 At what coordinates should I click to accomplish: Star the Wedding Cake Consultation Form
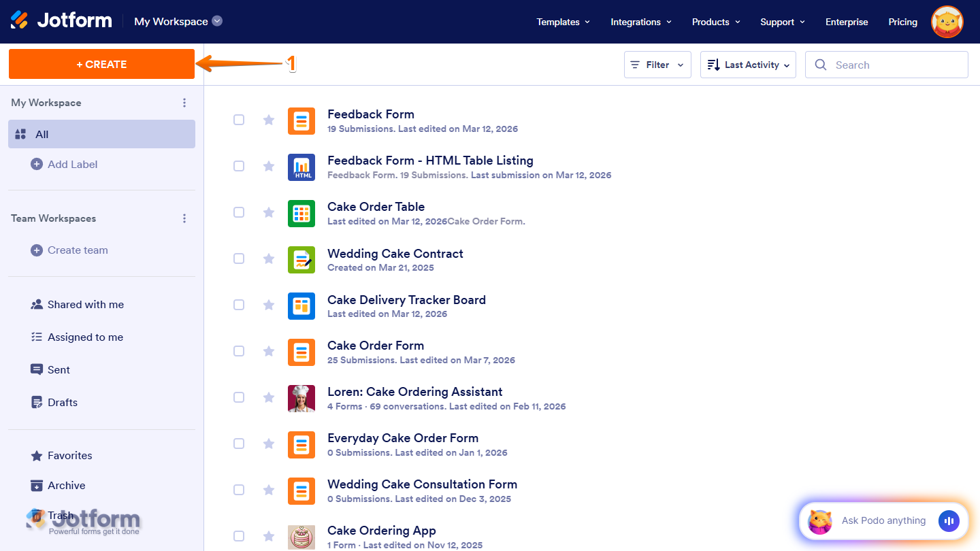268,490
